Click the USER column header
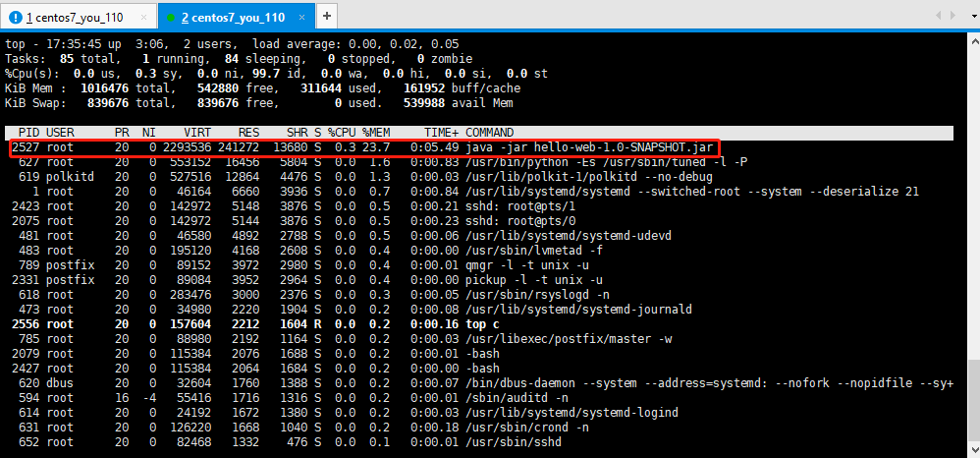Screen dimensions: 980x458 [60, 133]
